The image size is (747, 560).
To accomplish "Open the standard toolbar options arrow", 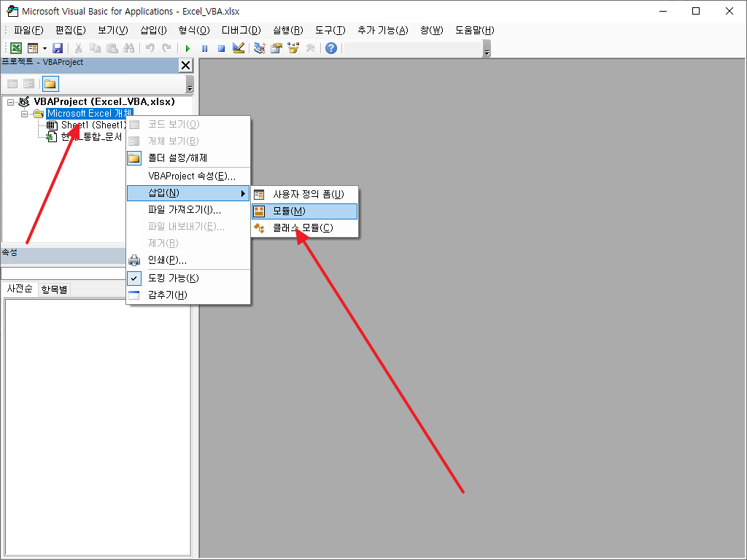I will point(487,49).
